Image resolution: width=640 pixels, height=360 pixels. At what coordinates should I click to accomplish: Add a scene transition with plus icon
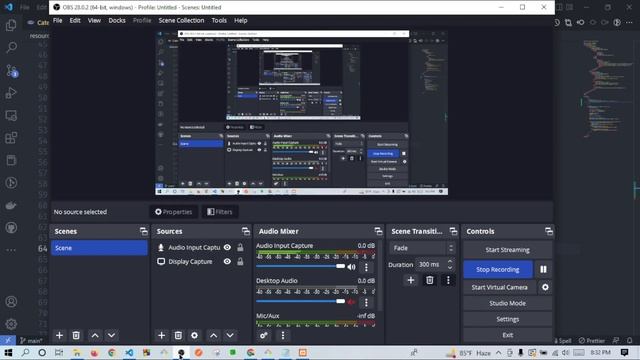pyautogui.click(x=411, y=280)
